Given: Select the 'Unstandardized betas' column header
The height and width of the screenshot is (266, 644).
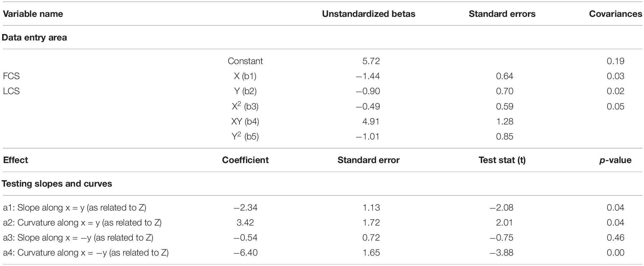Looking at the screenshot, I should click(369, 14).
